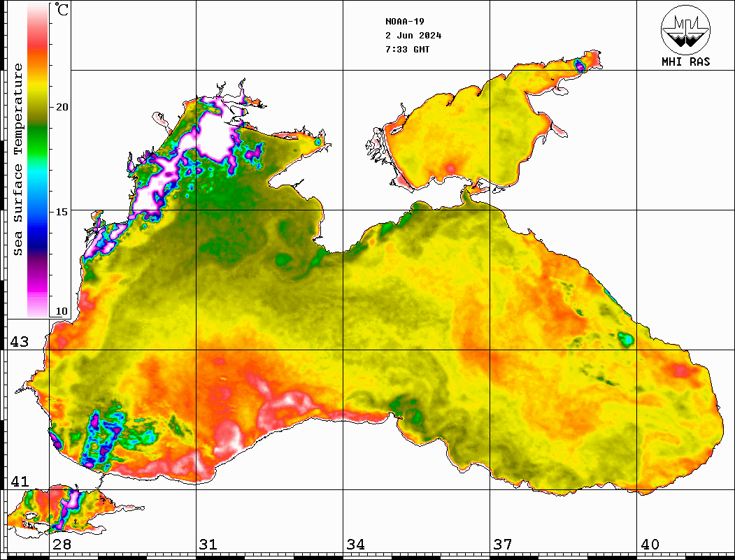Image resolution: width=735 pixels, height=560 pixels.
Task: Click the longitude label '28'
Action: 62,544
